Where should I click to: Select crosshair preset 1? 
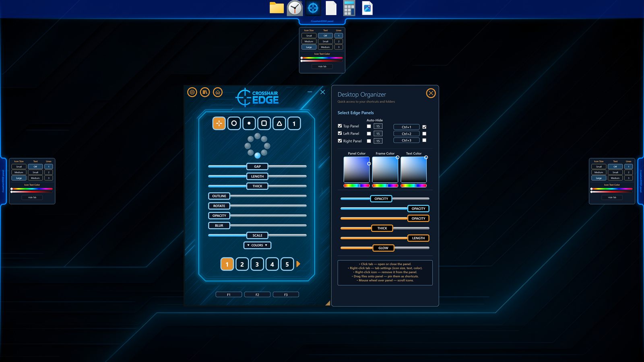[x=227, y=264]
